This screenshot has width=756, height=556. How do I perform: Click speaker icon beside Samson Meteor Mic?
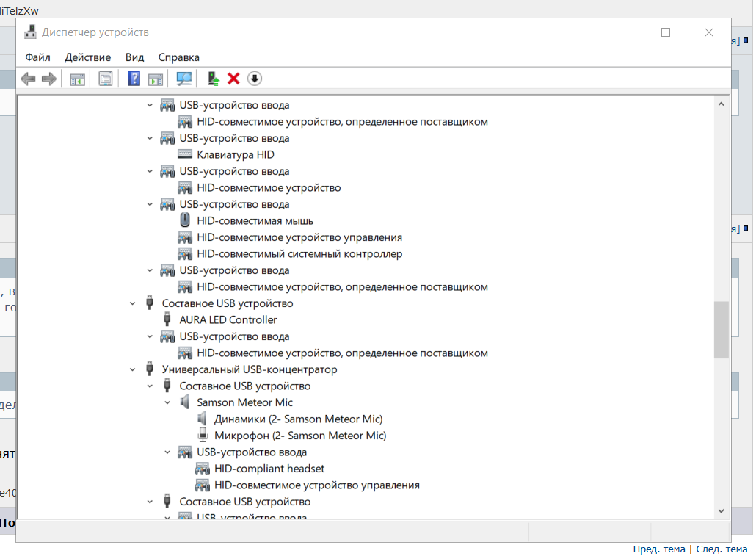(x=185, y=402)
